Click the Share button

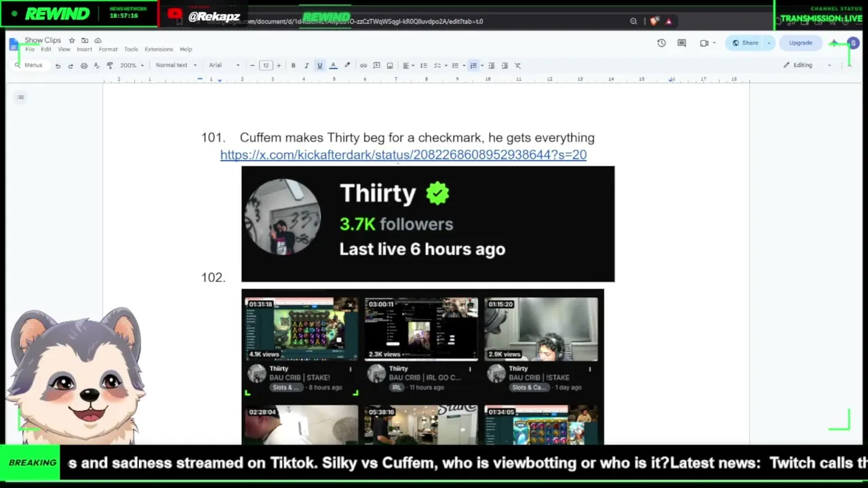(x=745, y=43)
